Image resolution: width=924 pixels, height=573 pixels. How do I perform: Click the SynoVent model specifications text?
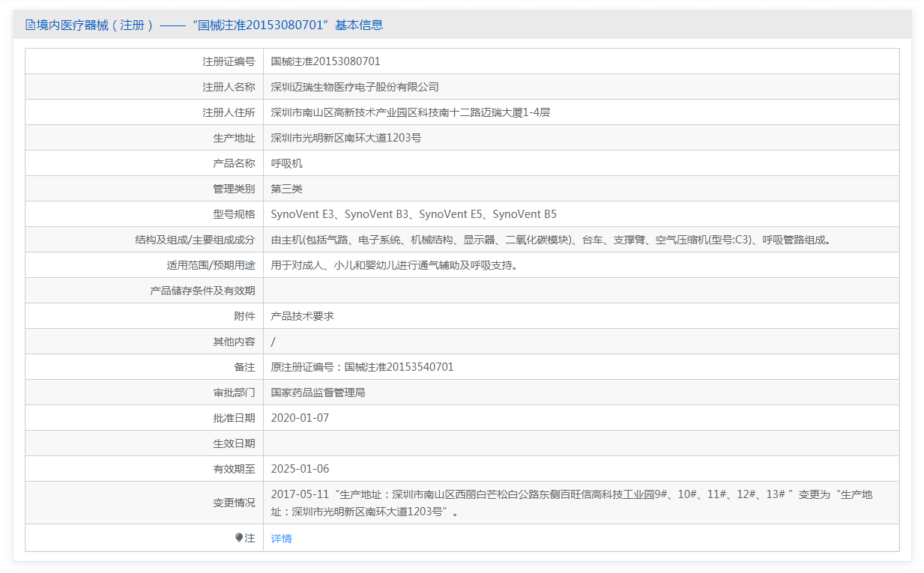pyautogui.click(x=414, y=214)
